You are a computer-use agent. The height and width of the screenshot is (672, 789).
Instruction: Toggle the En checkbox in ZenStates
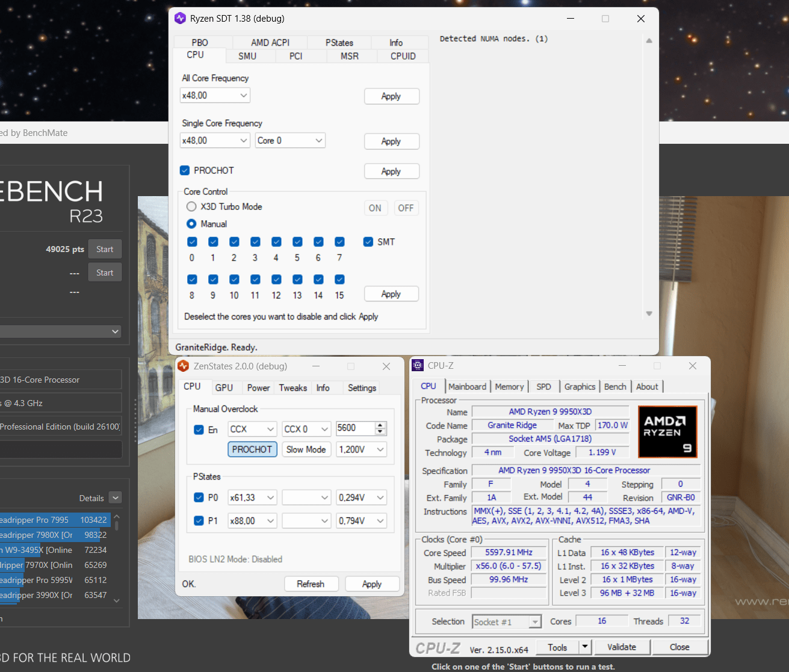pyautogui.click(x=199, y=430)
